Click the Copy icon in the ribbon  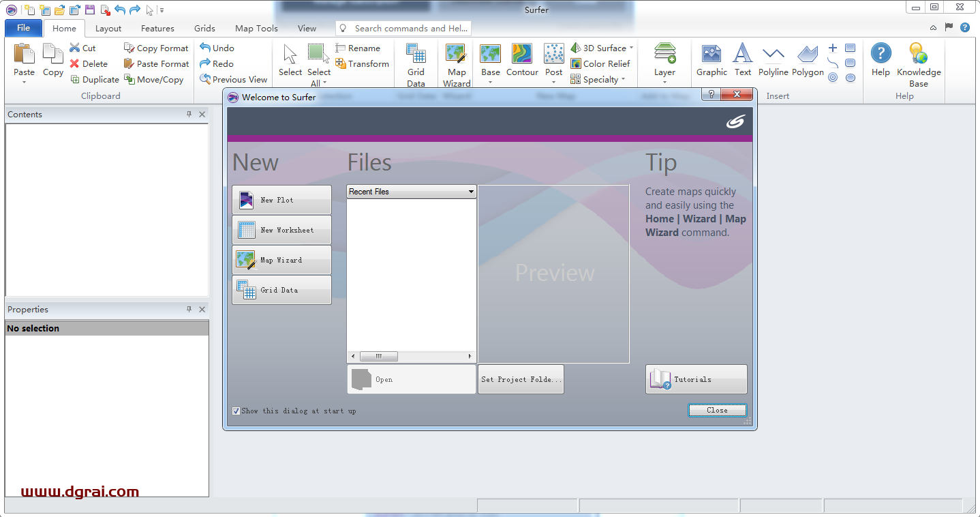click(x=52, y=54)
